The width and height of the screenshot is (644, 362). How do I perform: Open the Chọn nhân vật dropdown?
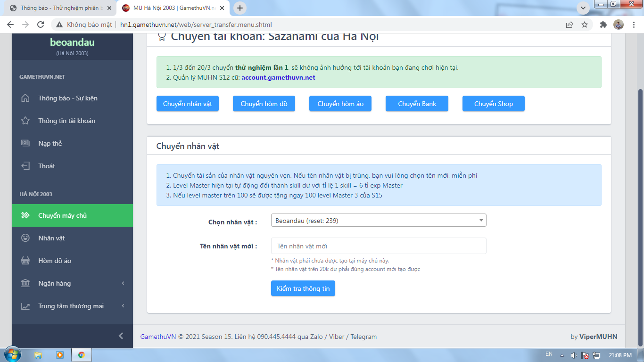378,221
